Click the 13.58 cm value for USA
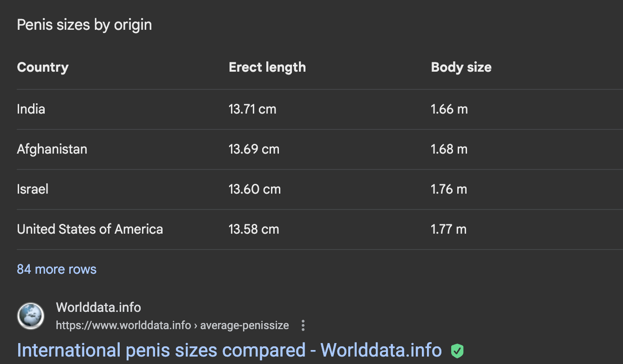The height and width of the screenshot is (364, 623). coord(254,229)
